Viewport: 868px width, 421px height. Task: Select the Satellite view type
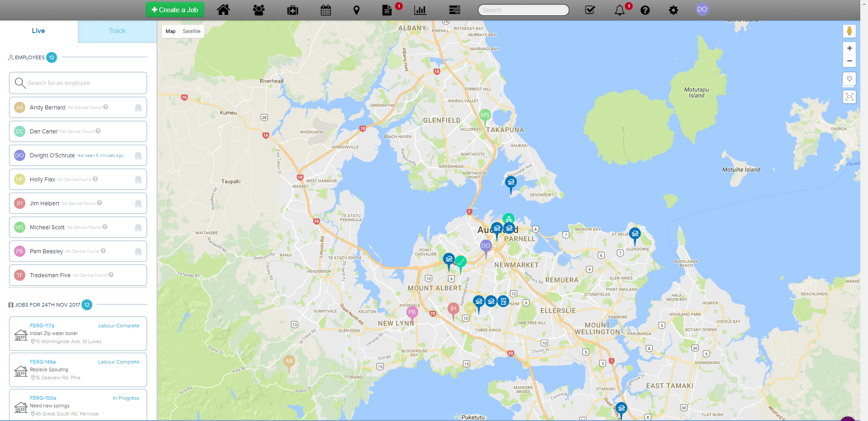tap(192, 31)
